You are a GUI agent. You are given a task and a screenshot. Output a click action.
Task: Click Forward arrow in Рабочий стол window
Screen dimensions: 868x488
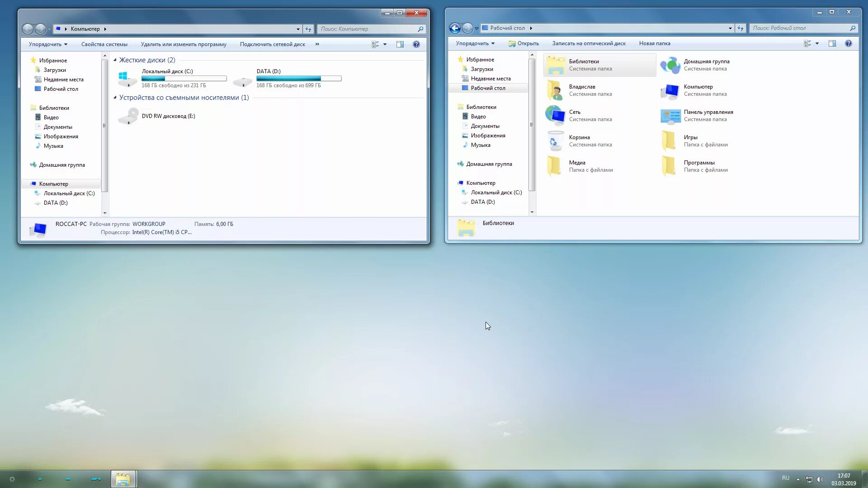coord(467,28)
